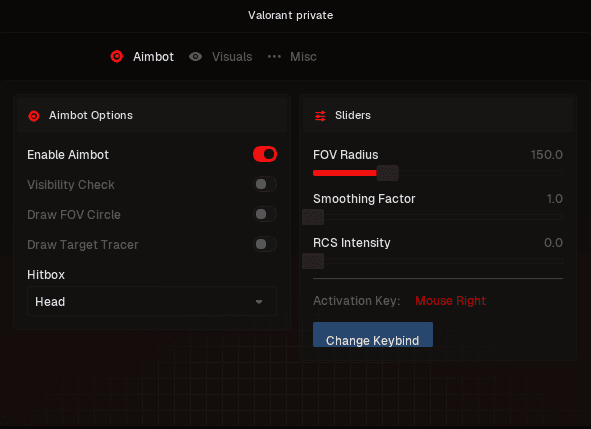Turn on Visibility Check
This screenshot has width=591, height=429.
point(265,184)
